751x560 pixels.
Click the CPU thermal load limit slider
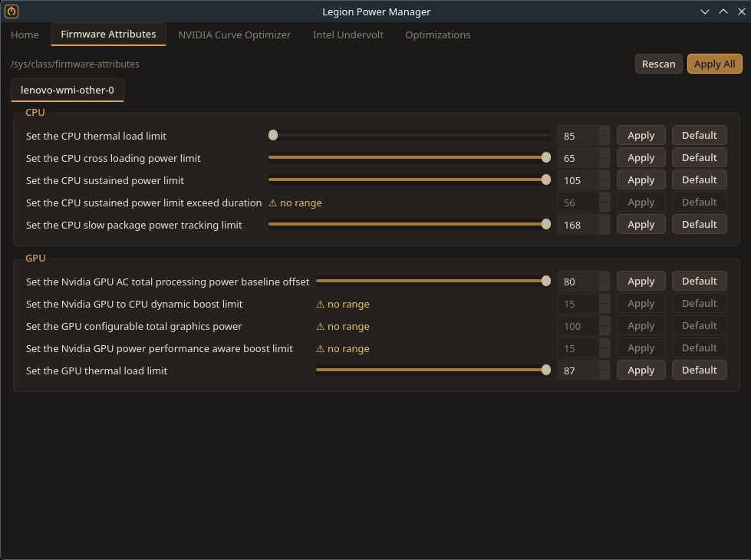pyautogui.click(x=410, y=136)
